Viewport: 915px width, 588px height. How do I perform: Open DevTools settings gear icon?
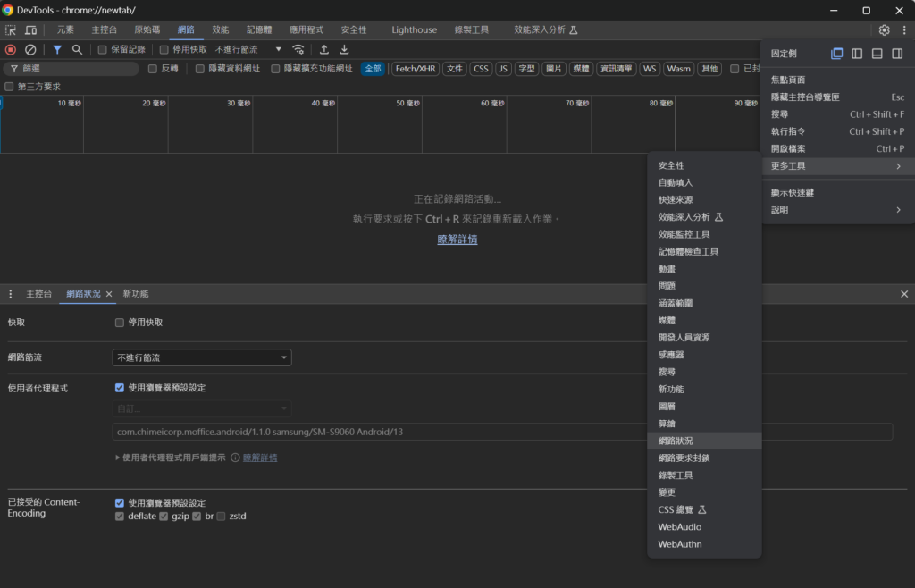[884, 29]
